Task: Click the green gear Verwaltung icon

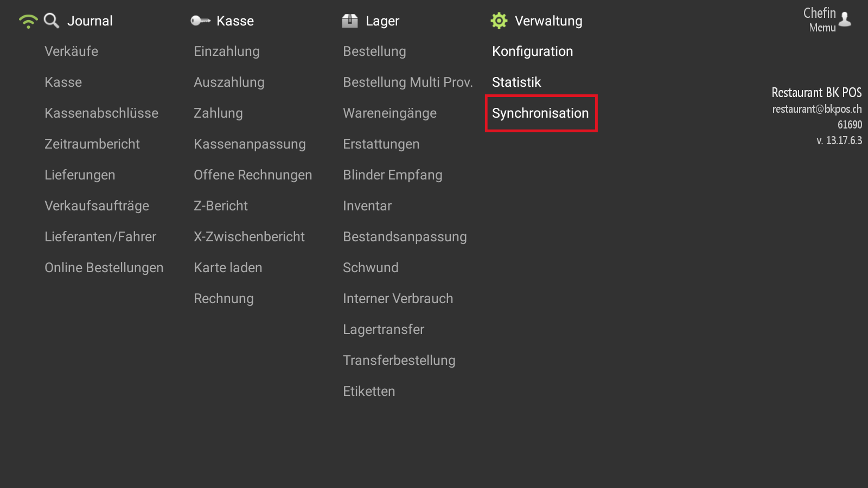Action: [x=499, y=21]
